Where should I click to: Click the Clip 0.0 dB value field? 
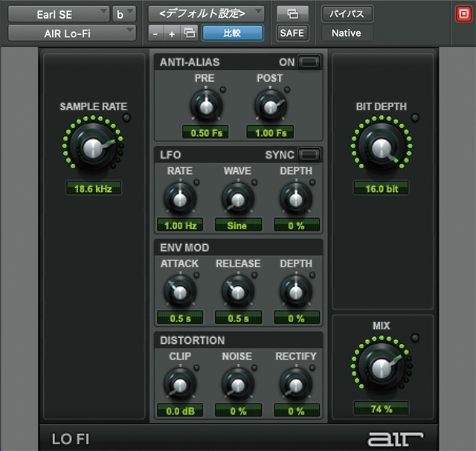pos(180,411)
